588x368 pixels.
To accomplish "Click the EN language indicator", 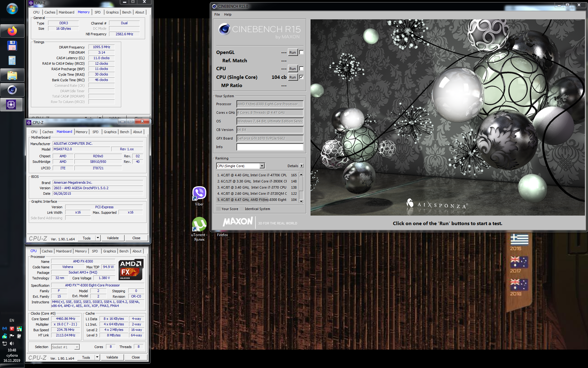I will pyautogui.click(x=12, y=320).
